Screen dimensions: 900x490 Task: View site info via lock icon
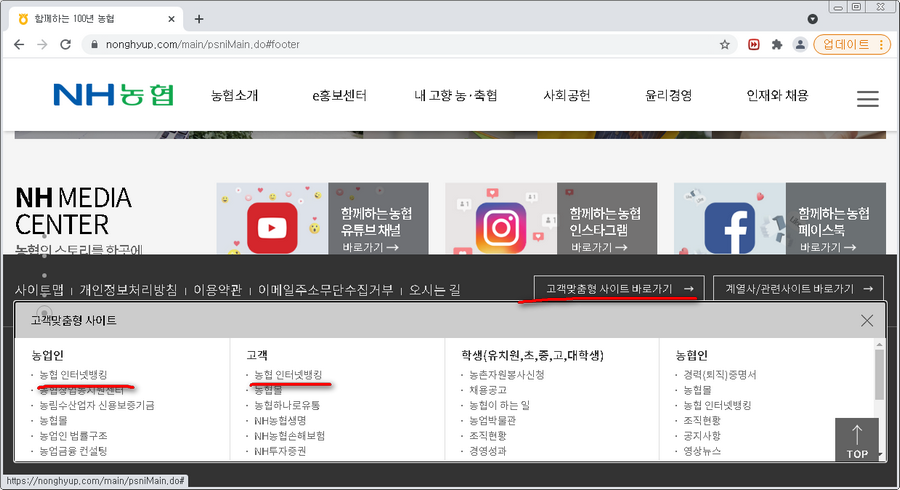tap(94, 45)
